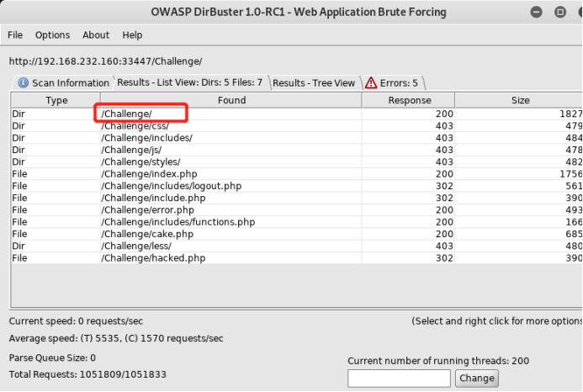The height and width of the screenshot is (392, 583).
Task: Click the blue info icon on Scan Information tab
Action: [23, 82]
